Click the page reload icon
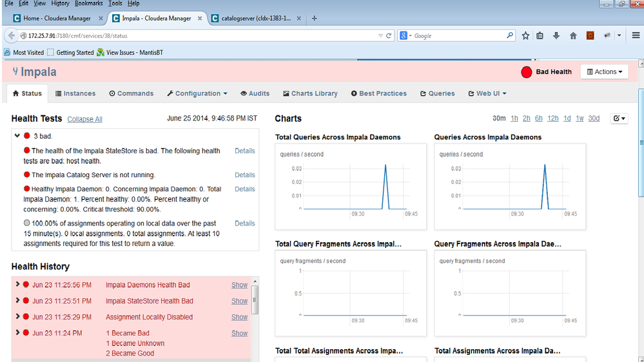The height and width of the screenshot is (362, 644). coord(389,36)
